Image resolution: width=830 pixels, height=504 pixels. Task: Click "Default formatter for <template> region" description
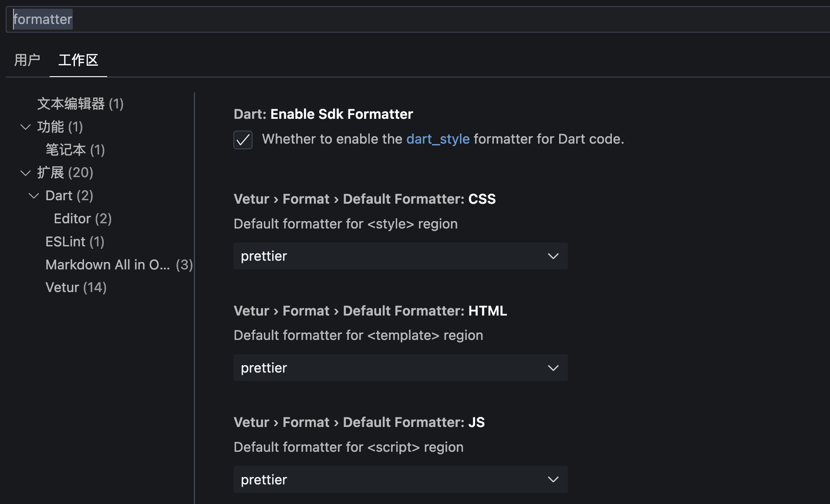(x=358, y=336)
